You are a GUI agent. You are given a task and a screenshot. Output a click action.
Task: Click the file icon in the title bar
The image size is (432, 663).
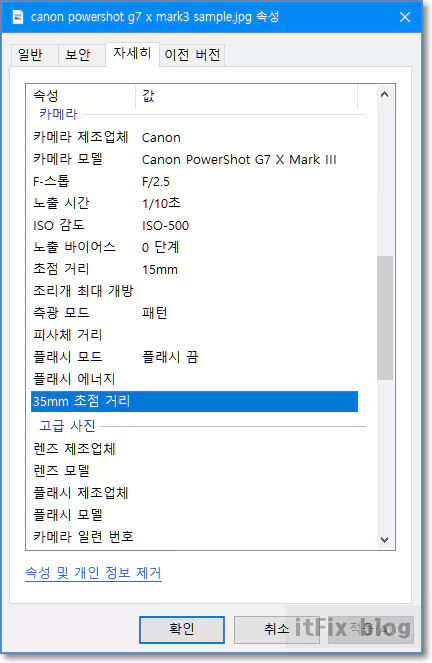click(18, 17)
